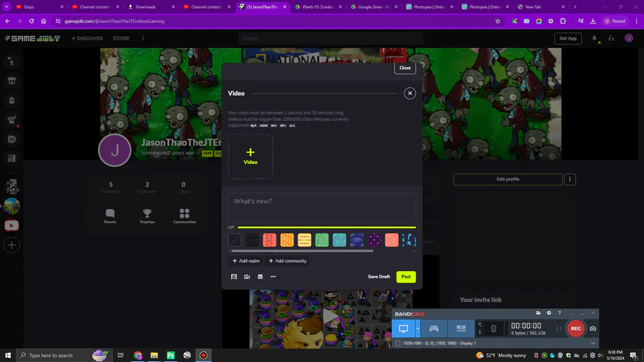Open the top nav three-dot menu

coord(143,38)
